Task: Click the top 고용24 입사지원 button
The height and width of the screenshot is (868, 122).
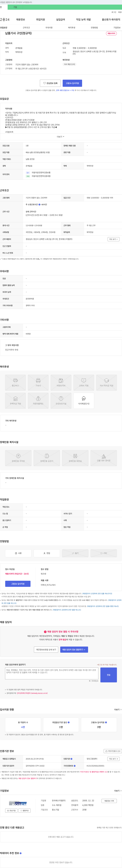Action: [72, 83]
